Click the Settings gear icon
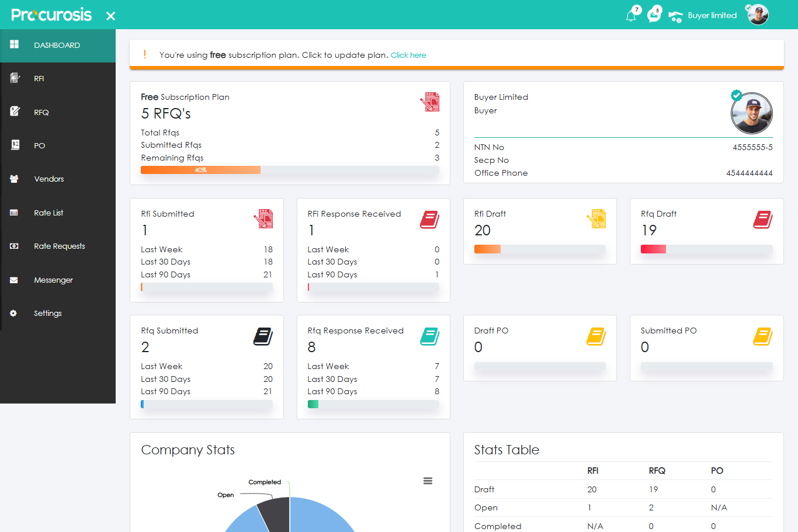This screenshot has width=798, height=532. (14, 314)
